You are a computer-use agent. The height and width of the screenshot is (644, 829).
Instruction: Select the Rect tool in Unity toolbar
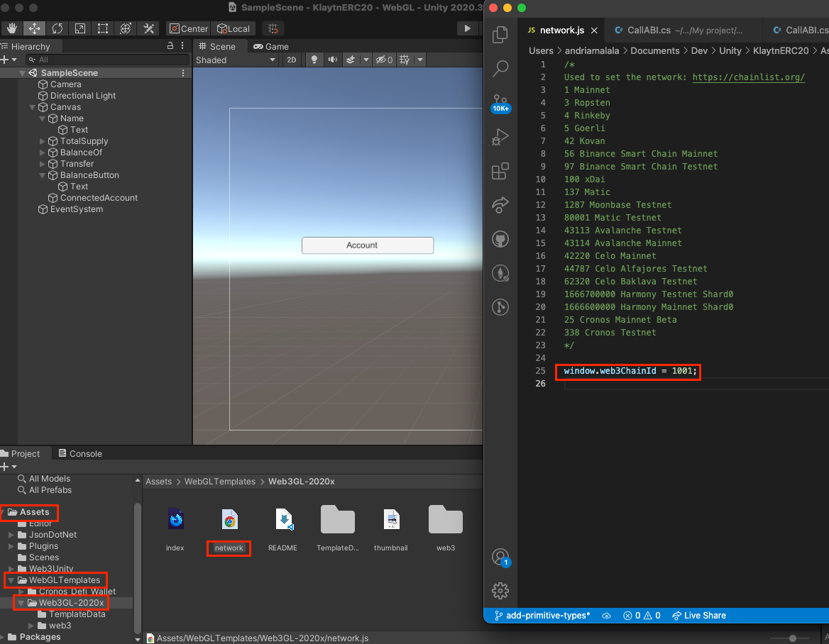[x=103, y=28]
